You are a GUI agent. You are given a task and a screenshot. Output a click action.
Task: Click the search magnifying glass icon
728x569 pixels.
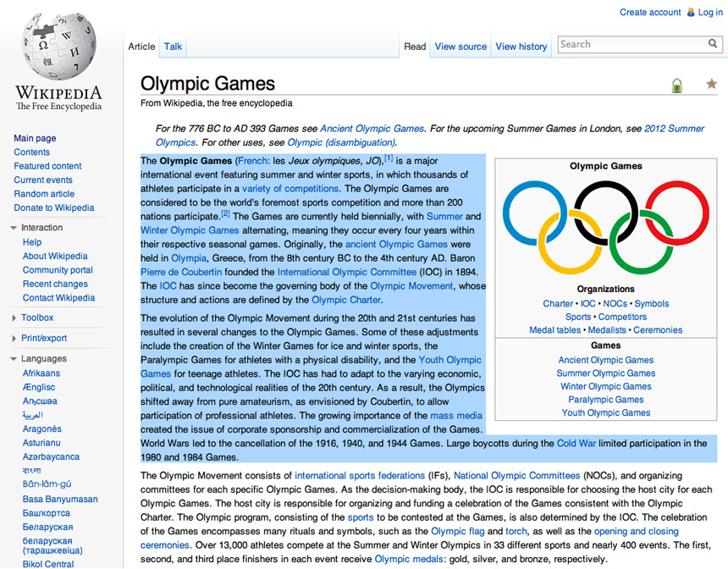[x=713, y=44]
